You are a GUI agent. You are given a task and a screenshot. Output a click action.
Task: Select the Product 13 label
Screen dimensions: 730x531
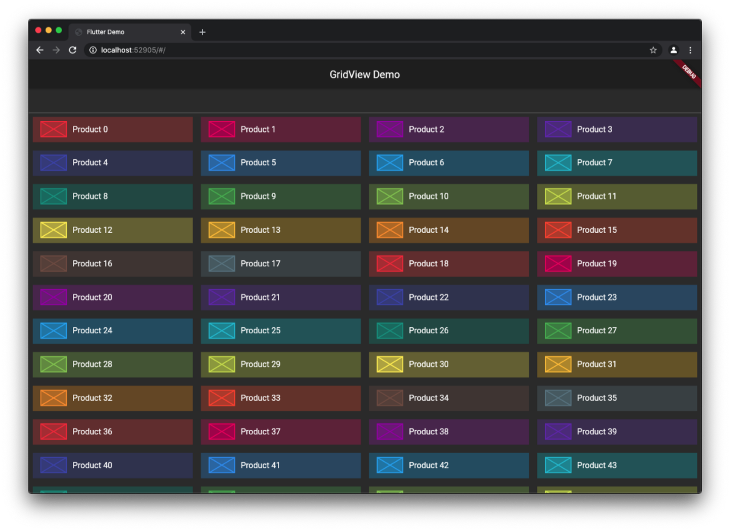[x=260, y=230]
